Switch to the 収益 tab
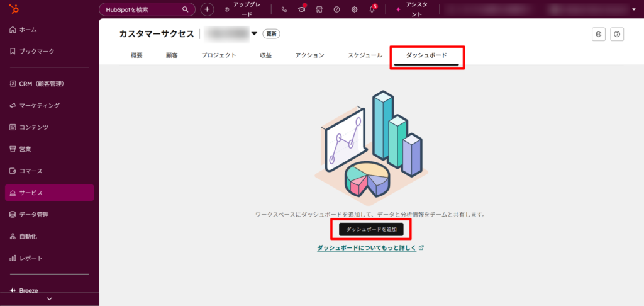Screen dimensions: 644x306 click(x=266, y=55)
